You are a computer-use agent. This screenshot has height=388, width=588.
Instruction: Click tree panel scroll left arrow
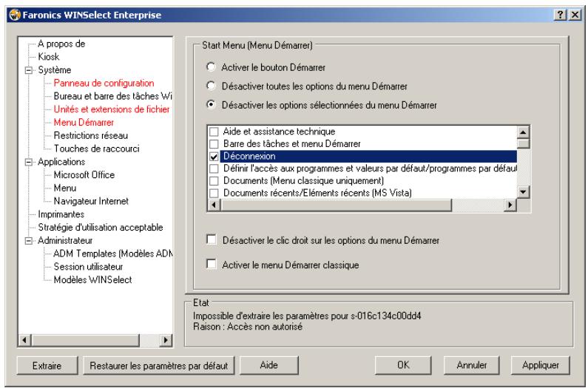tap(24, 341)
